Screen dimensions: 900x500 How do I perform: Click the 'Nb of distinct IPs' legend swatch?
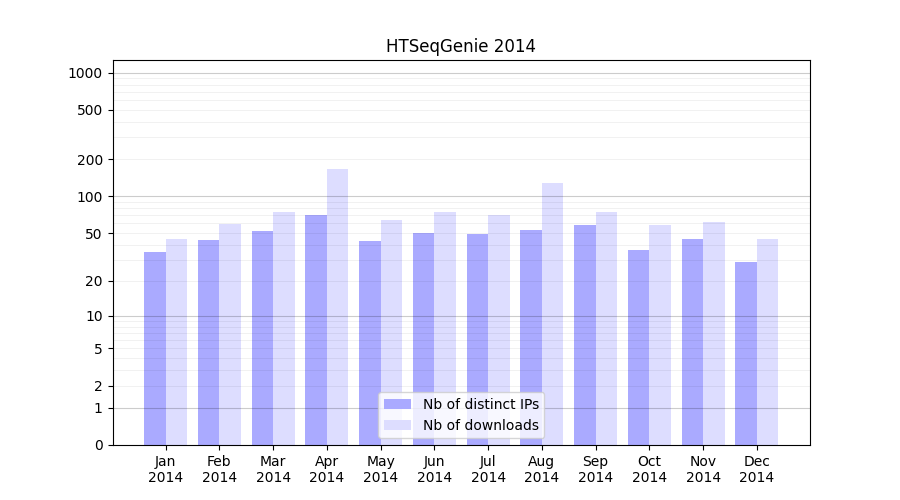click(397, 404)
